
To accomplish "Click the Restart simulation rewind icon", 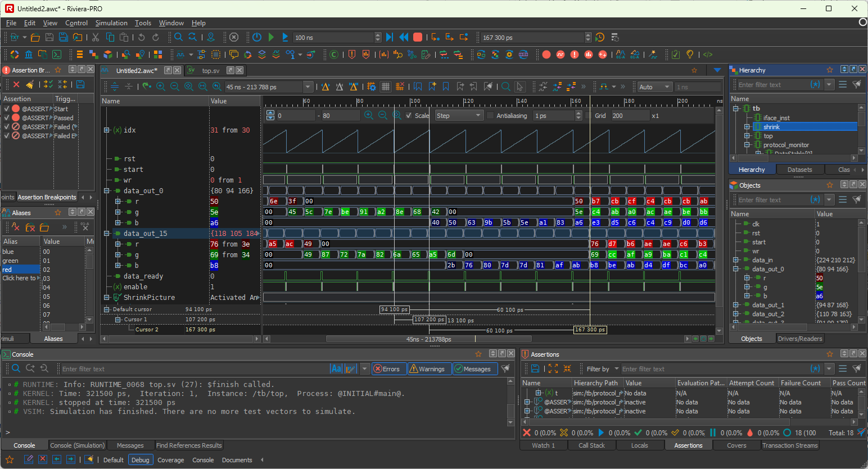I will tap(404, 37).
